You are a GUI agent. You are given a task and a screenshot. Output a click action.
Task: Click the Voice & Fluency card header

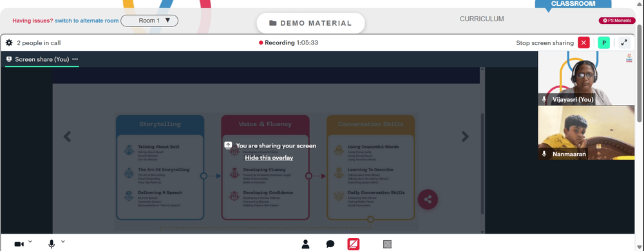pyautogui.click(x=265, y=124)
